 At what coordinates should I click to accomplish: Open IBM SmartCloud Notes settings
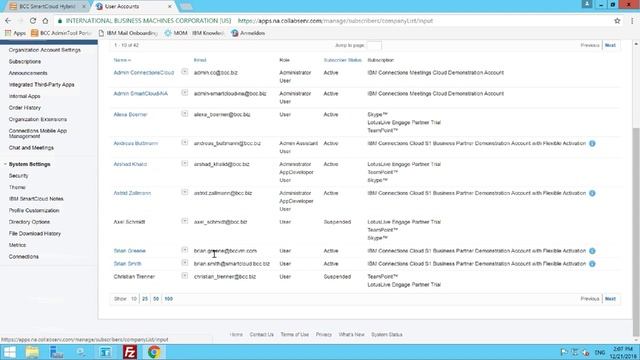pyautogui.click(x=36, y=199)
